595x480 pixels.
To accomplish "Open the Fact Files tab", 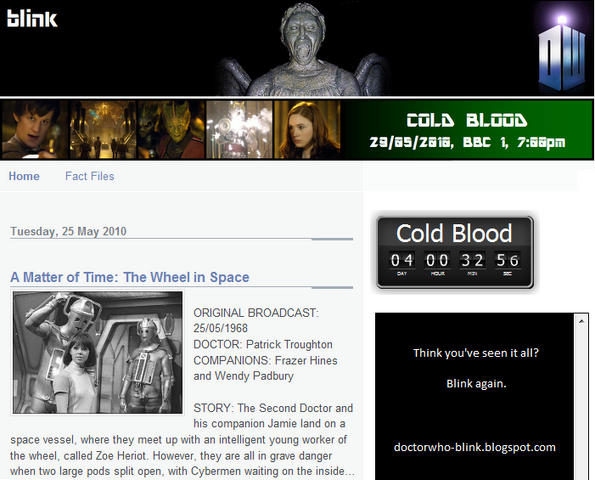I will pyautogui.click(x=90, y=176).
